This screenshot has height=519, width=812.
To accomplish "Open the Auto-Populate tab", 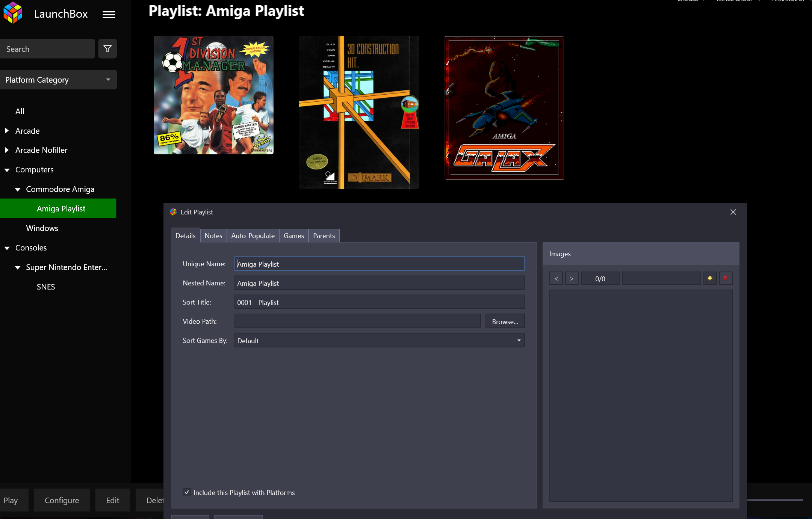I will [253, 235].
